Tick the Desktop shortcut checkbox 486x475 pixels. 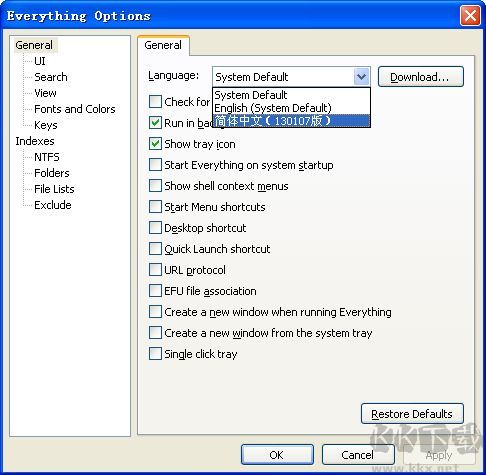[155, 228]
